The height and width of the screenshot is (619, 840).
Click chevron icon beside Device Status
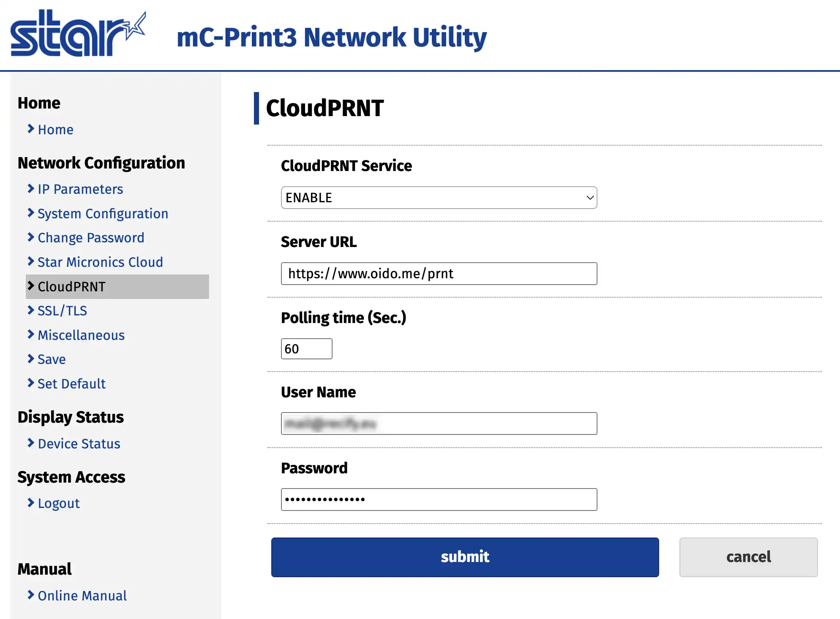(x=31, y=443)
